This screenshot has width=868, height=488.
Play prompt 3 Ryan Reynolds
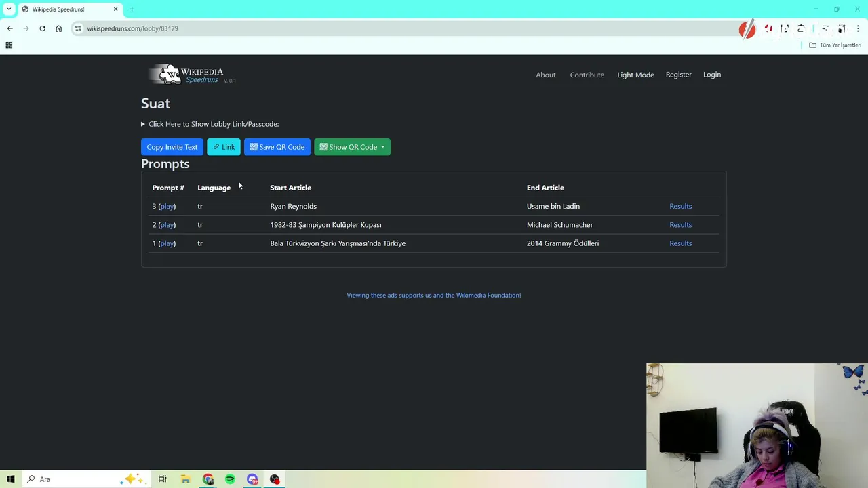(167, 206)
